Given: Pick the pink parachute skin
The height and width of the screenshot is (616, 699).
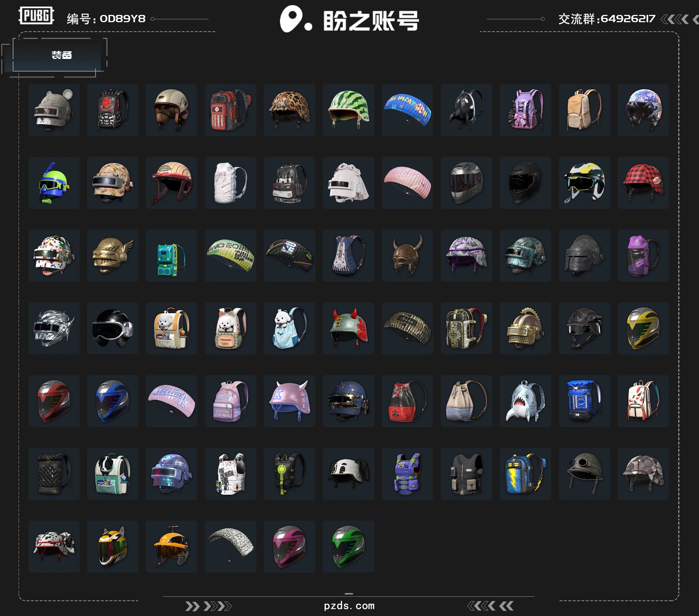Looking at the screenshot, I should pyautogui.click(x=407, y=183).
